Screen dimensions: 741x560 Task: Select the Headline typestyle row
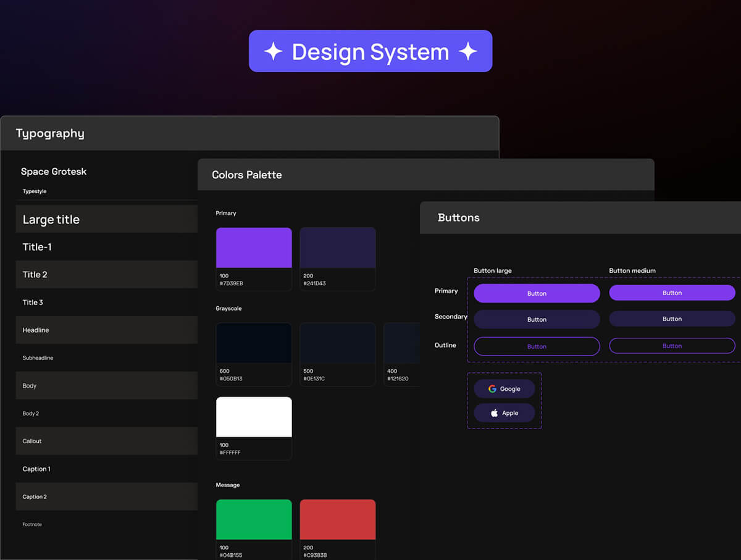[106, 330]
